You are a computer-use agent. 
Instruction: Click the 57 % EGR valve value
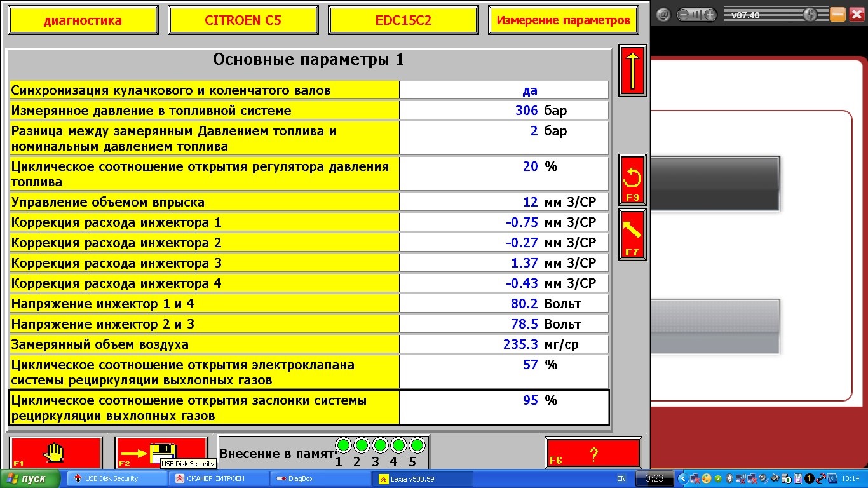540,365
